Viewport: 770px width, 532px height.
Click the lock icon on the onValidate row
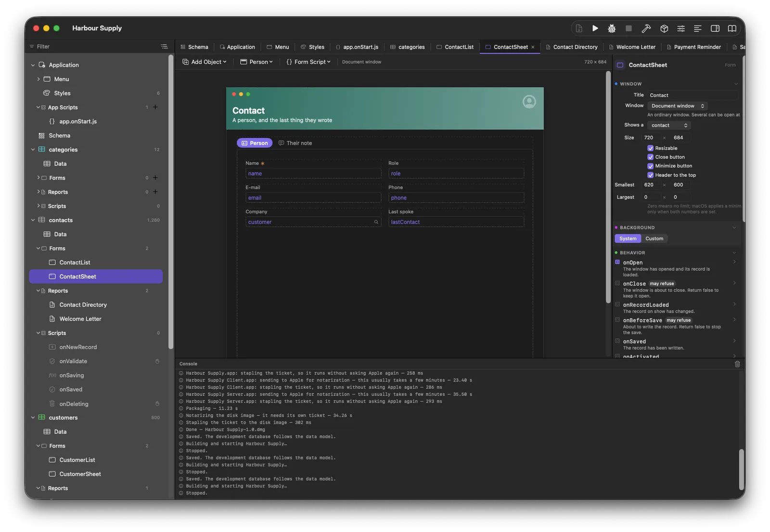click(x=157, y=361)
